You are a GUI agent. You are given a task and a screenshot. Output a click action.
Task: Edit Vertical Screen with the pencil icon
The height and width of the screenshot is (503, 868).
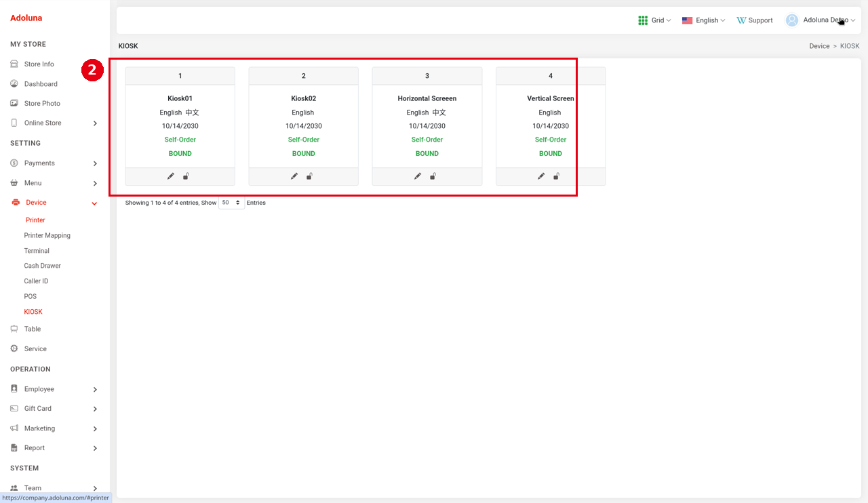click(541, 176)
